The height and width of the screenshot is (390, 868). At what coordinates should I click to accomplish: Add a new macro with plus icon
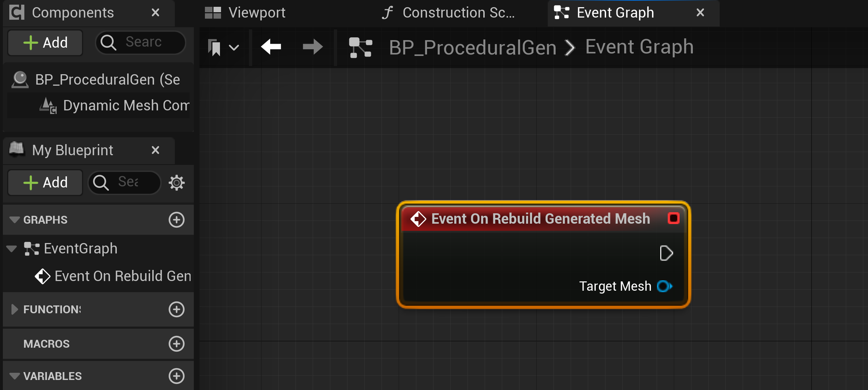click(177, 344)
